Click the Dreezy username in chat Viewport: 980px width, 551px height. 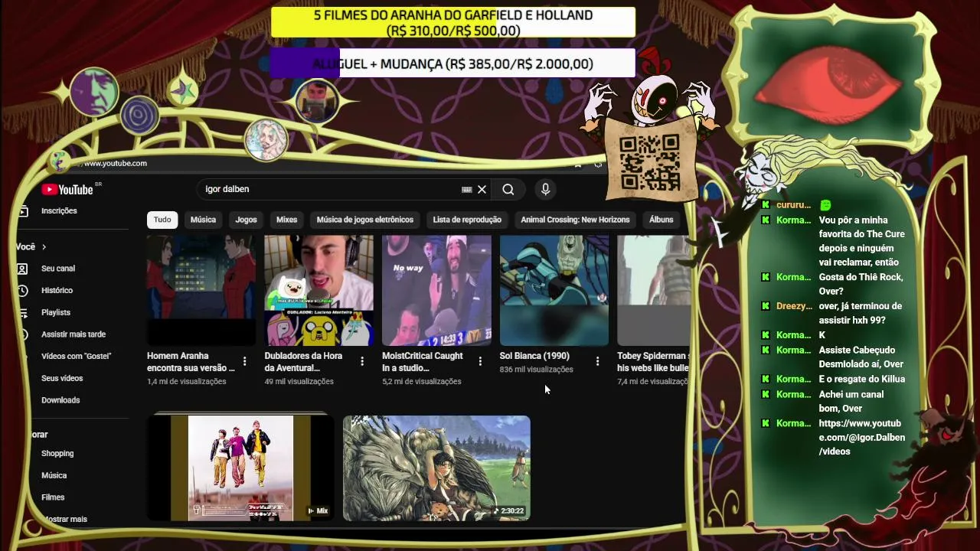pos(793,306)
